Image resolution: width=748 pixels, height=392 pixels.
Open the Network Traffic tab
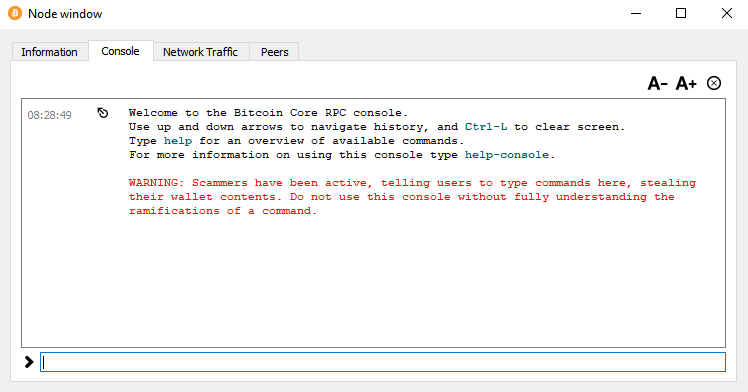(200, 52)
